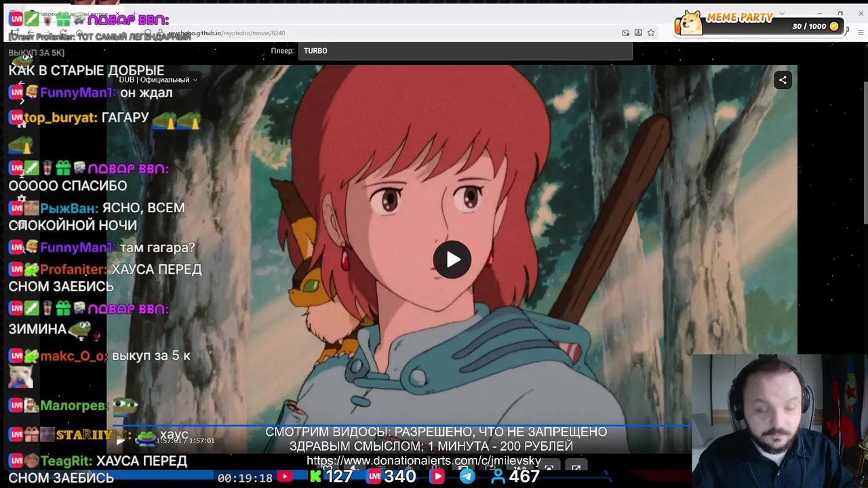
Task: Click the donationalerts.com/c/jmilevsky link
Action: pyautogui.click(x=424, y=461)
